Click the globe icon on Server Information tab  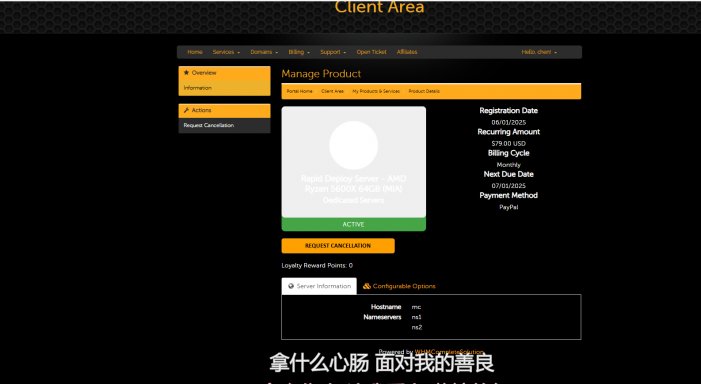pos(291,286)
